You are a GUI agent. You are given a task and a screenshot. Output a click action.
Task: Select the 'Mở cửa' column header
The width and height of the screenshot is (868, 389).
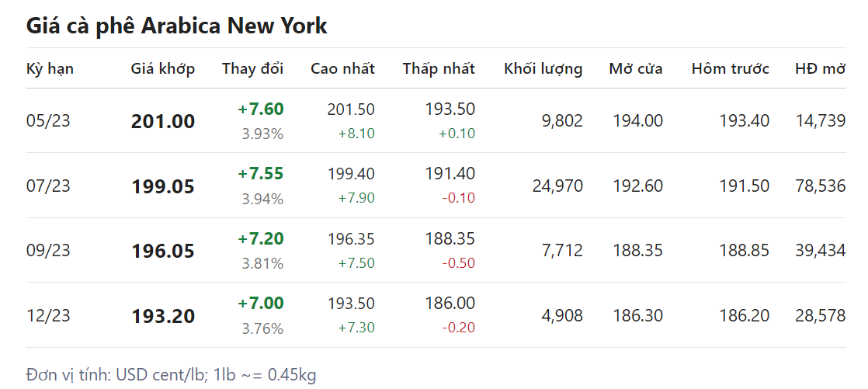point(635,68)
